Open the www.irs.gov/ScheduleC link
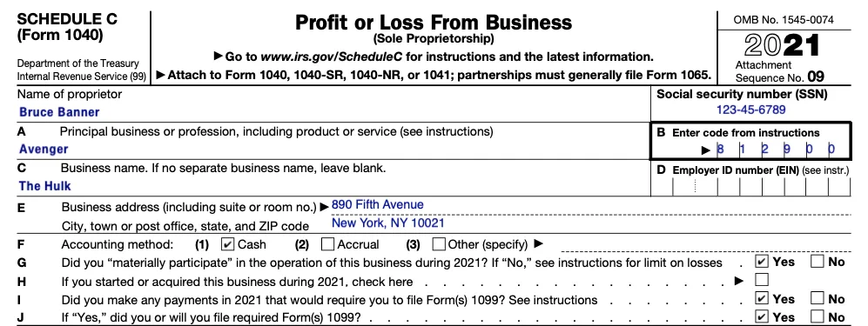Viewport: 868px width, 326px height. click(x=331, y=57)
